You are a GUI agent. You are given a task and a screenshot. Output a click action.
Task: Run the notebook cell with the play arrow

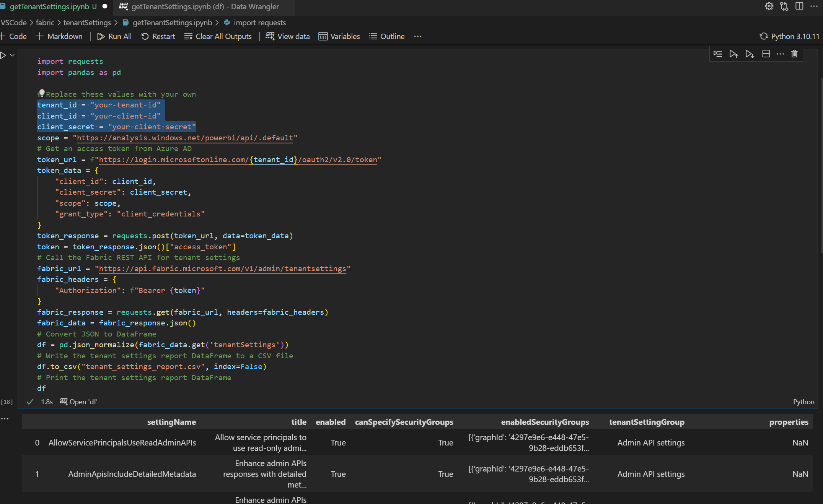point(3,55)
